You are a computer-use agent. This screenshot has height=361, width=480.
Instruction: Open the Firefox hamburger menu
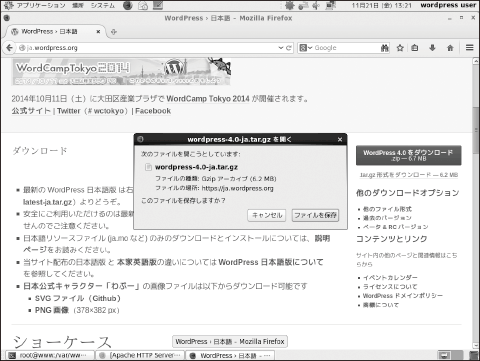coord(469,48)
